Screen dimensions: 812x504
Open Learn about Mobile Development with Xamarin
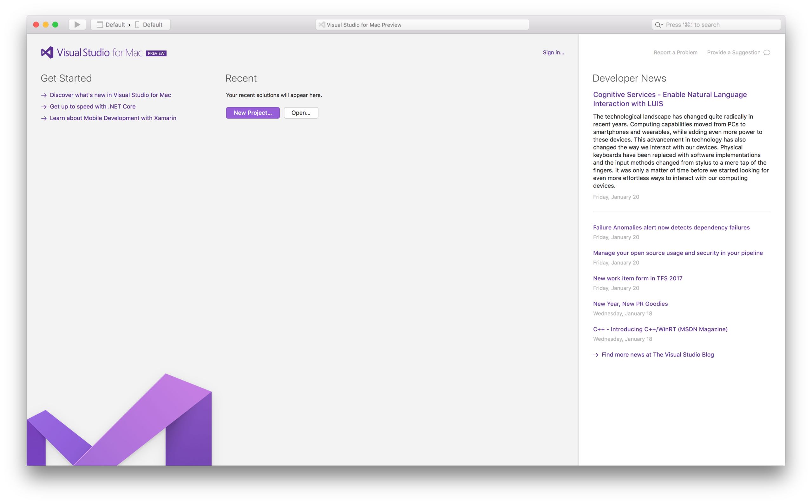click(x=113, y=118)
